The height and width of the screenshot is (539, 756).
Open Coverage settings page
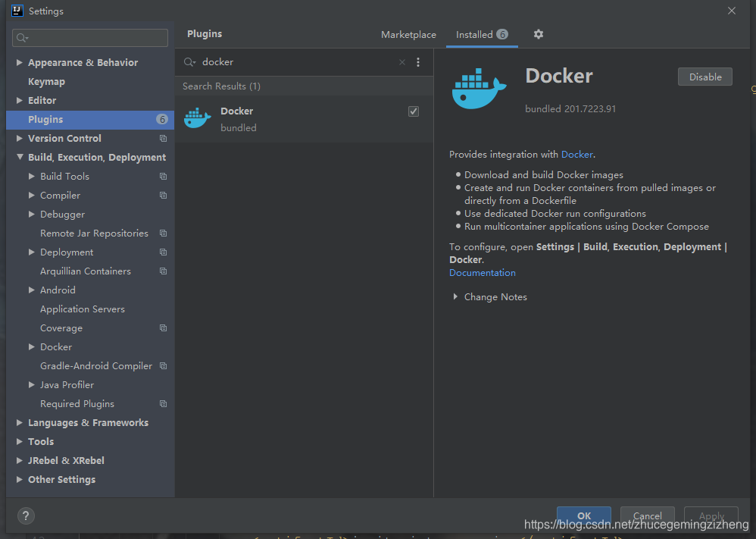61,328
